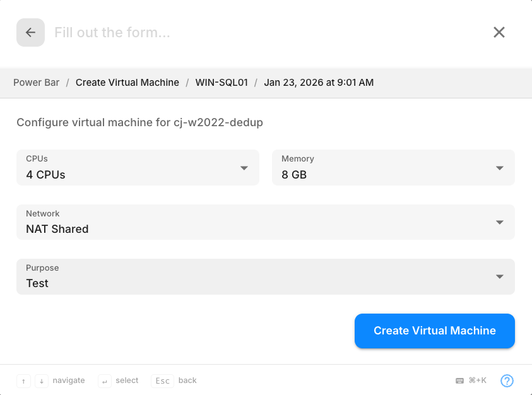Click the enter key select icon

105,380
